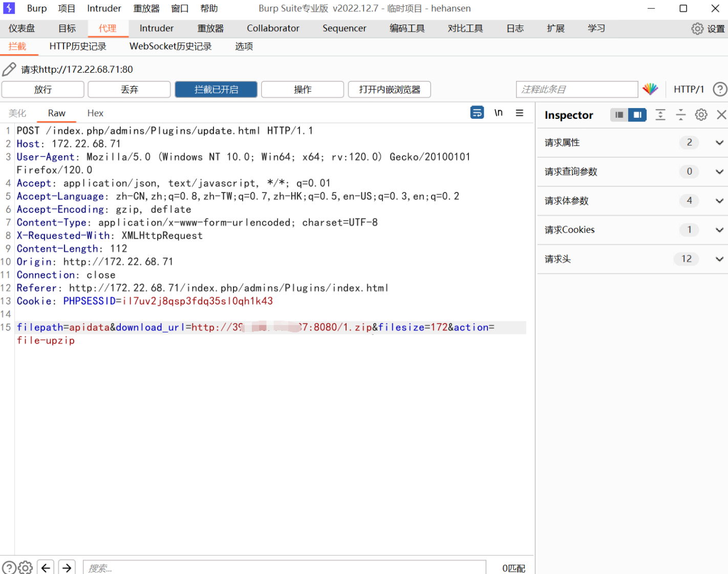Open the Burp menu
Image resolution: width=728 pixels, height=574 pixels.
[37, 8]
